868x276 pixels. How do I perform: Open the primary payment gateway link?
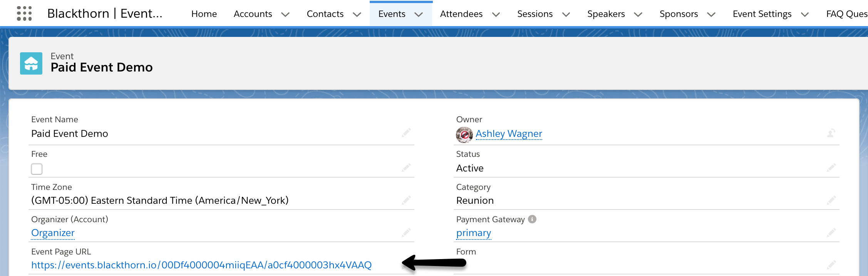tap(474, 233)
